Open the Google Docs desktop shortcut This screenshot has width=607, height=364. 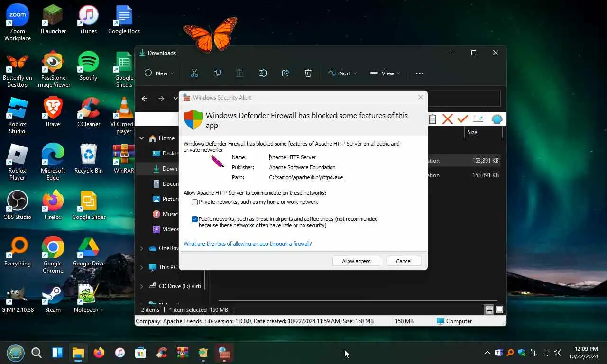(124, 19)
